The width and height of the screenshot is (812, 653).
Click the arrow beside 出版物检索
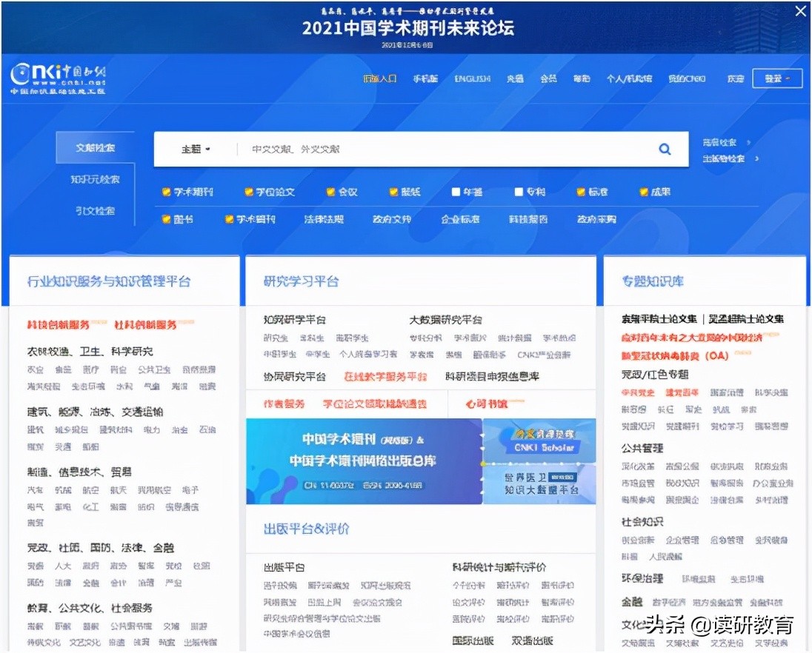pos(757,158)
